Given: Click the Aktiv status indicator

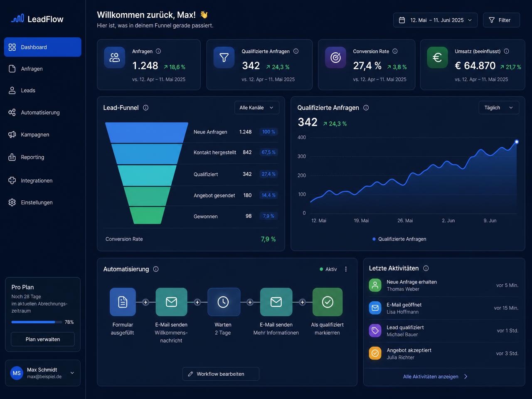Looking at the screenshot, I should [x=328, y=269].
